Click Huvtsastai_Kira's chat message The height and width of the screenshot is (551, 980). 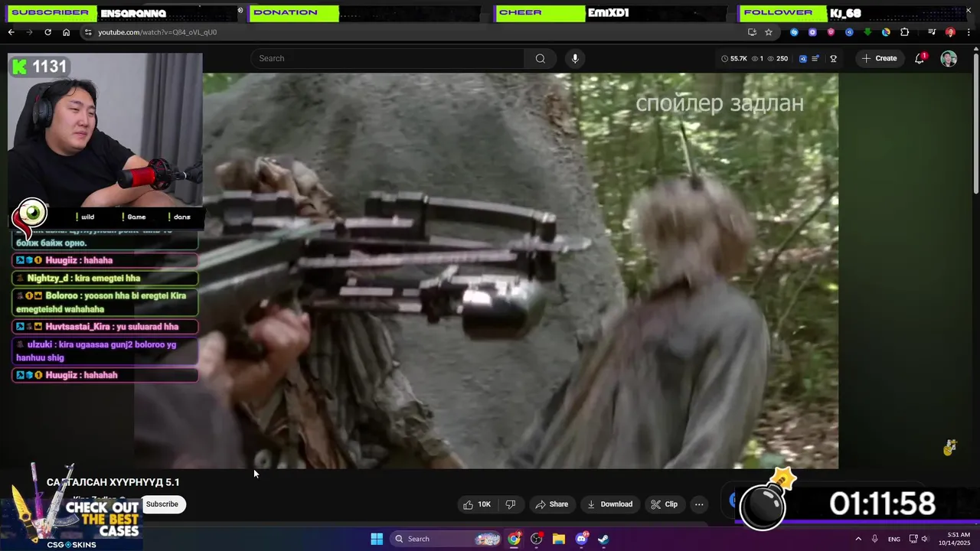[x=106, y=327]
